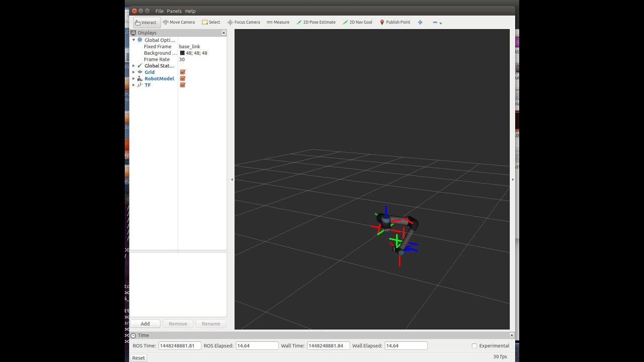The height and width of the screenshot is (362, 644).
Task: Click the Add display button
Action: pos(145,324)
